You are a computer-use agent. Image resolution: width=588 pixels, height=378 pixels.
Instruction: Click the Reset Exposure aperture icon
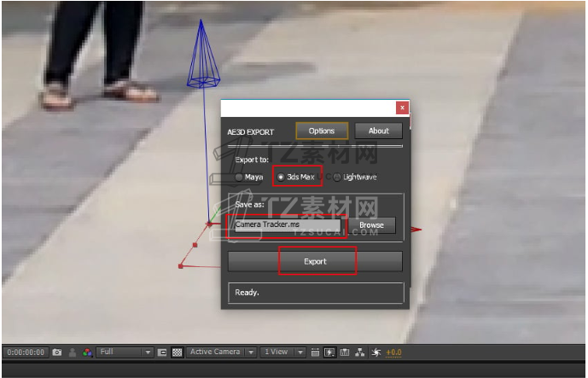click(x=376, y=352)
